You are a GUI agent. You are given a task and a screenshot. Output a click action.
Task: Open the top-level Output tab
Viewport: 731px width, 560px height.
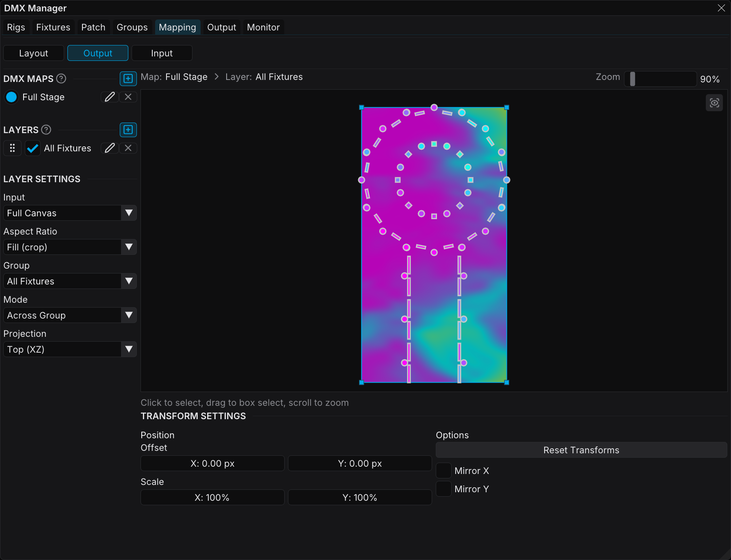pos(221,27)
